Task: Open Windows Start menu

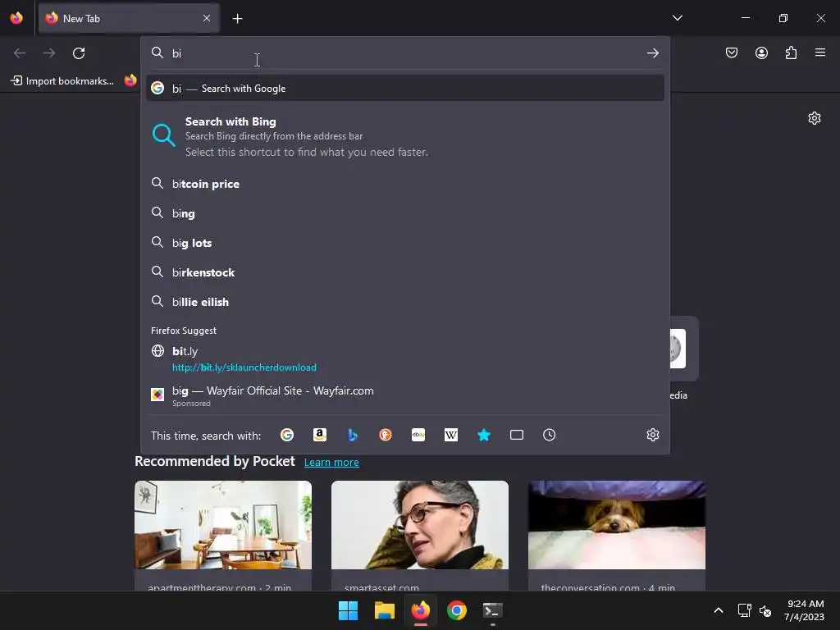Action: (x=348, y=610)
